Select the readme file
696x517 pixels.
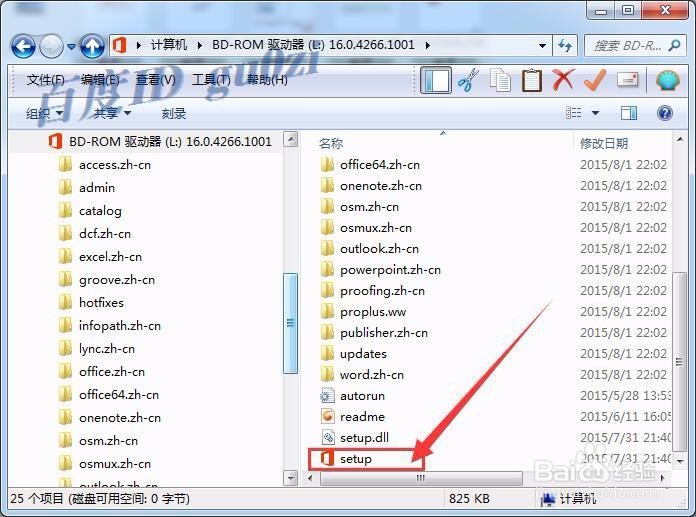click(353, 417)
